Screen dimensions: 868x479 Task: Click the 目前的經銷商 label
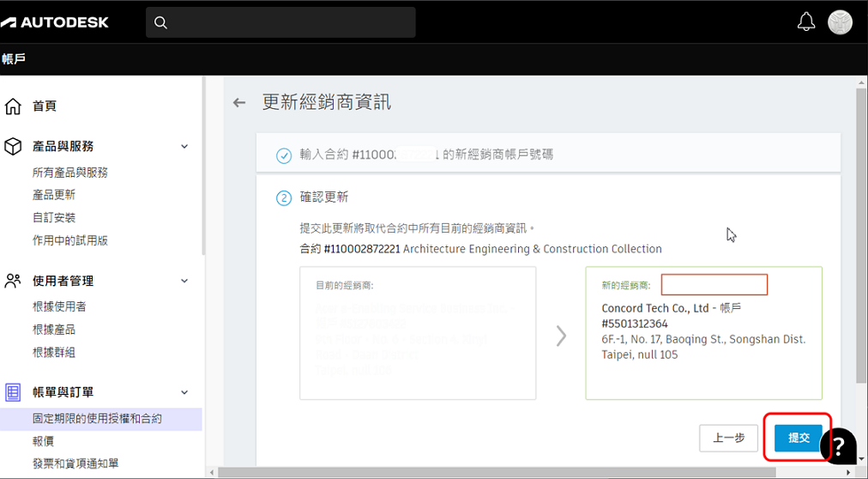344,286
